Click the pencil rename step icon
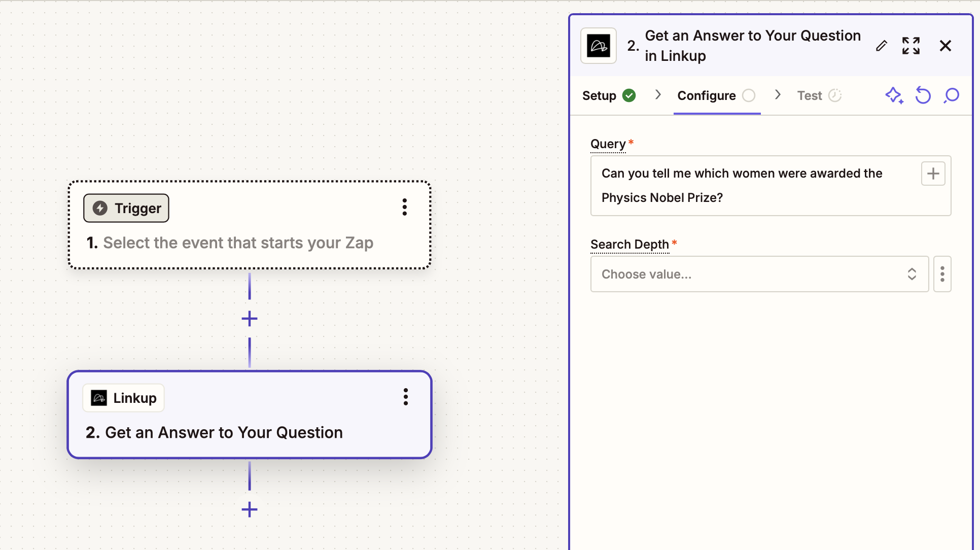The image size is (980, 550). coord(882,46)
